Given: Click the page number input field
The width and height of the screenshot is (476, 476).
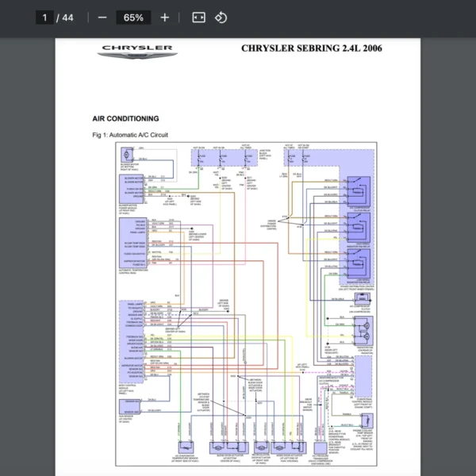Looking at the screenshot, I should (45, 17).
